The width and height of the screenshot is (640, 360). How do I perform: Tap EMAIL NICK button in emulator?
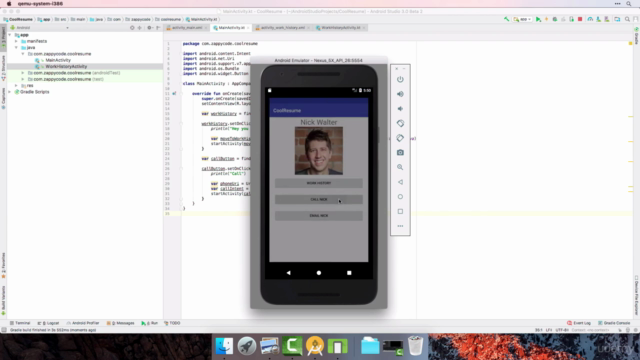pyautogui.click(x=319, y=216)
